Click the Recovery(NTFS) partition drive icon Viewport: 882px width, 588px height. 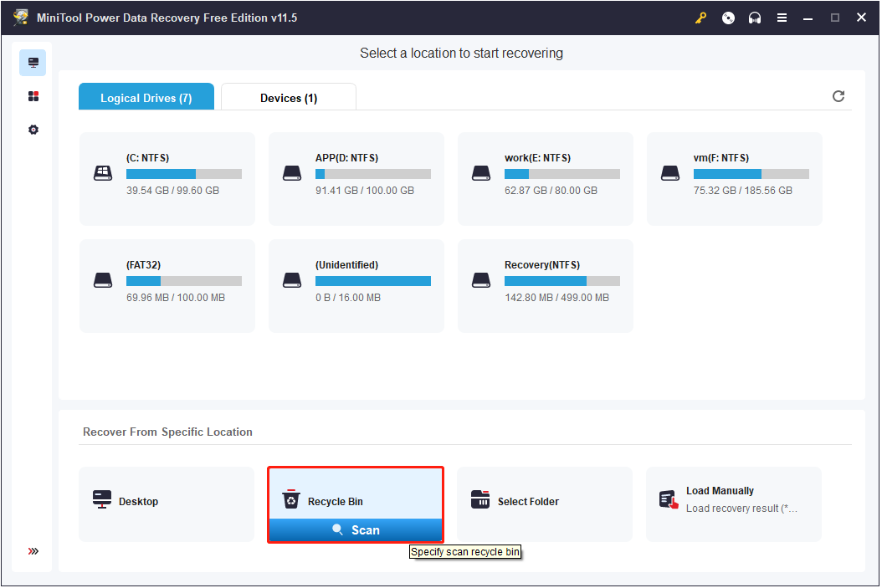click(x=481, y=280)
